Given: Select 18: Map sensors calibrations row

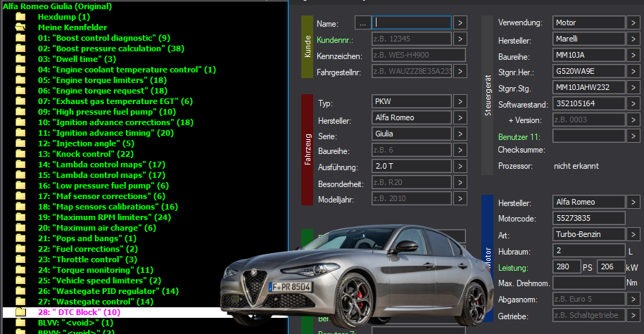Looking at the screenshot, I should click(108, 207).
